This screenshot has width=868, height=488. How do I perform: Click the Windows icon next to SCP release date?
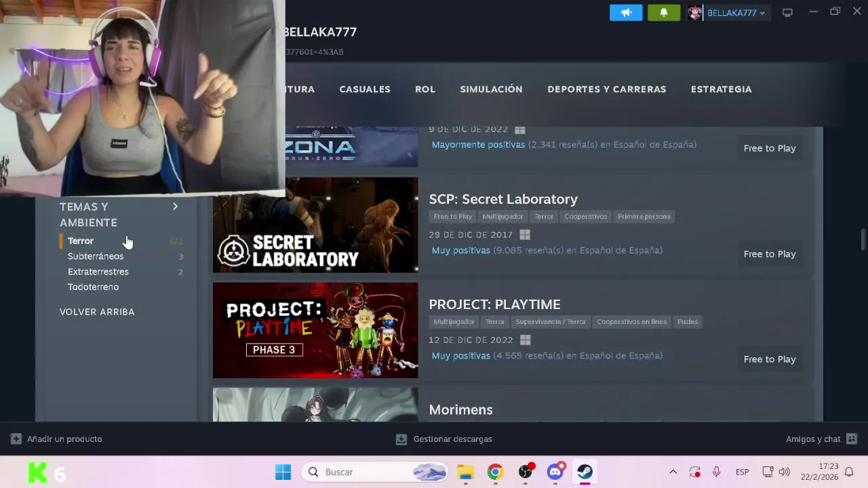coord(525,235)
